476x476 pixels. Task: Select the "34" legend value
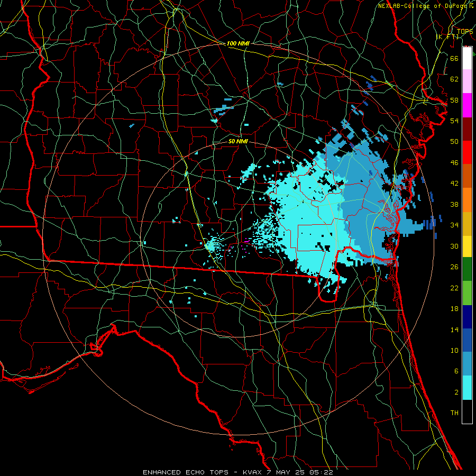pos(454,225)
